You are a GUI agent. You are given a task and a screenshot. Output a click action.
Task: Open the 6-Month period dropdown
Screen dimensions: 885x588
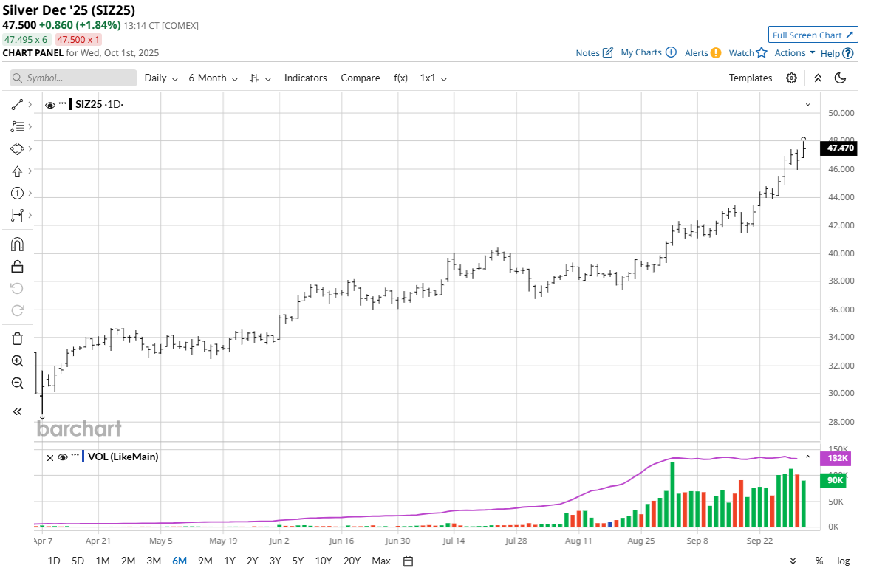(x=213, y=78)
